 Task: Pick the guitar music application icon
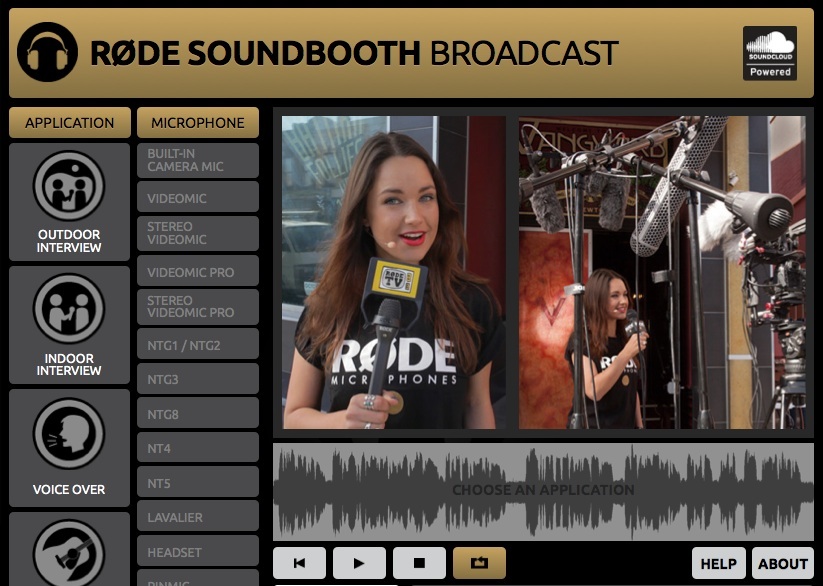click(x=69, y=550)
